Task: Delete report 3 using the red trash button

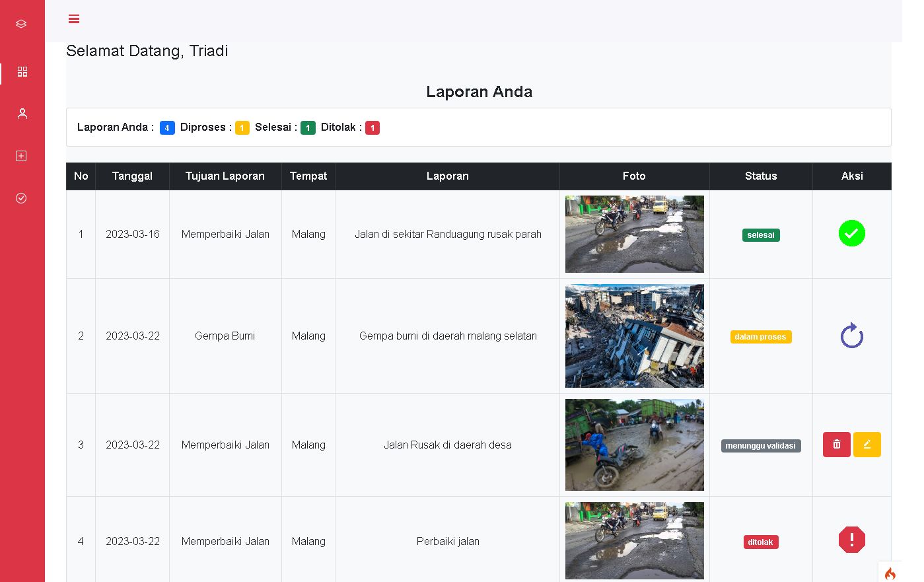Action: [836, 445]
